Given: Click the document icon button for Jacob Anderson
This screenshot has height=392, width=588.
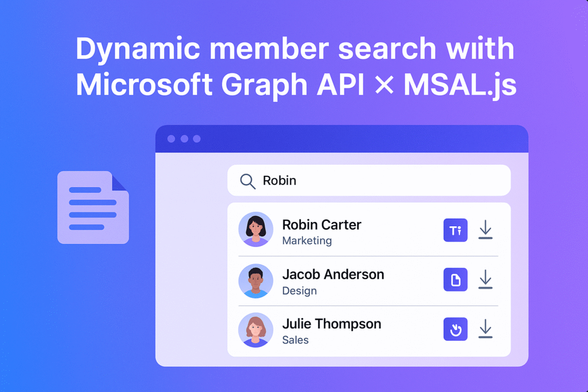Looking at the screenshot, I should tap(455, 280).
